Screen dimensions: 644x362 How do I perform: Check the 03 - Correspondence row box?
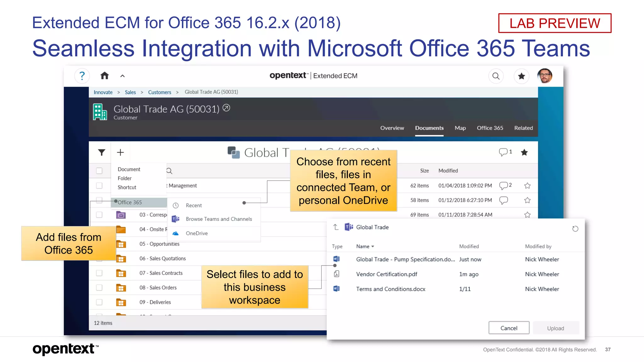click(x=99, y=215)
